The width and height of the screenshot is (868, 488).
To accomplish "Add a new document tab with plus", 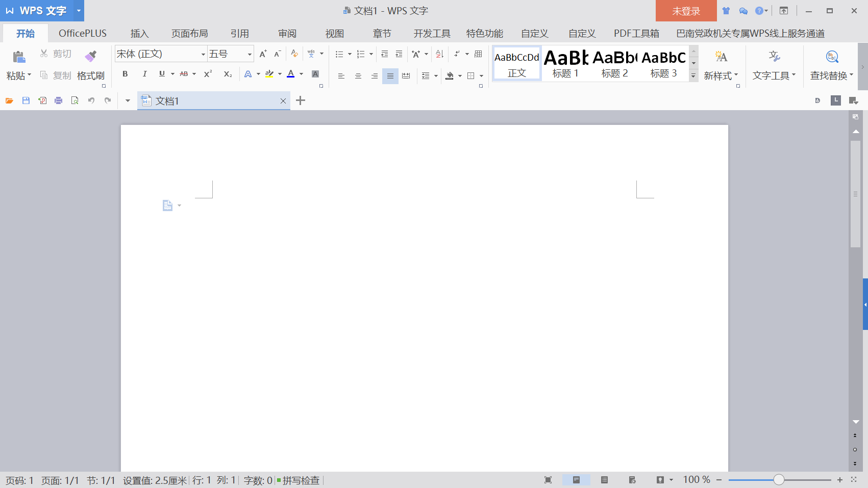I will [x=301, y=100].
